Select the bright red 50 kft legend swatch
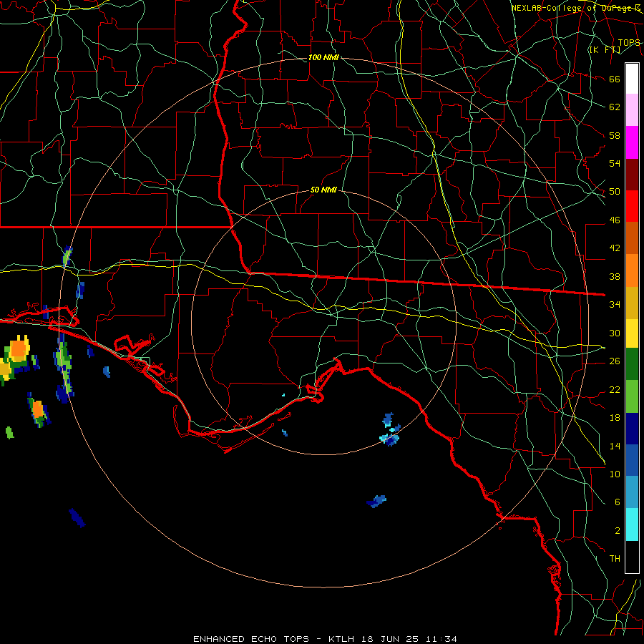 (632, 206)
